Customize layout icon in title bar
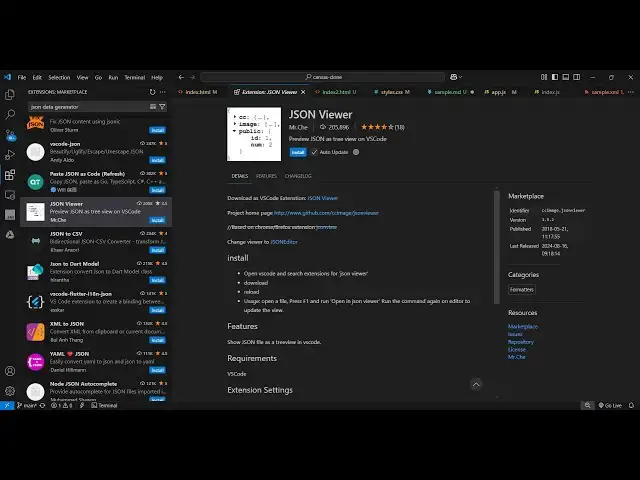The image size is (640, 480). (x=544, y=77)
